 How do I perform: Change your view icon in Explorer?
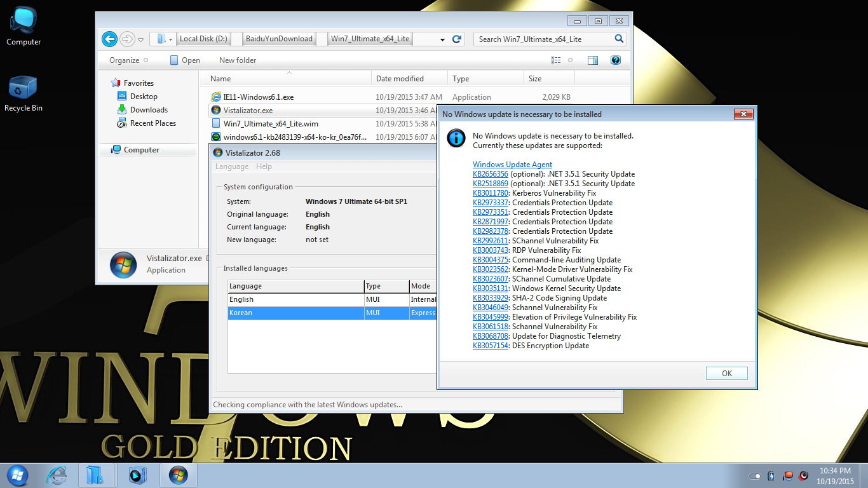[556, 60]
